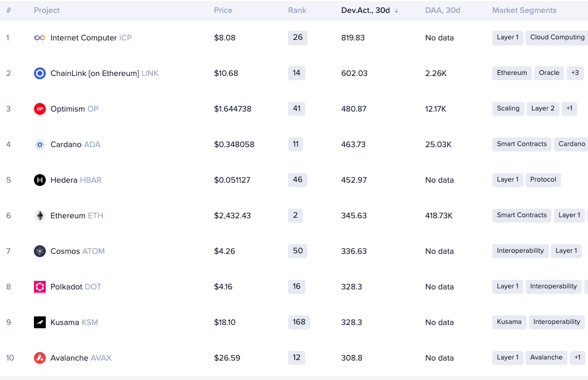Screen dimensions: 588x380
Task: Select the Oracle segment tag
Action: [x=549, y=73]
